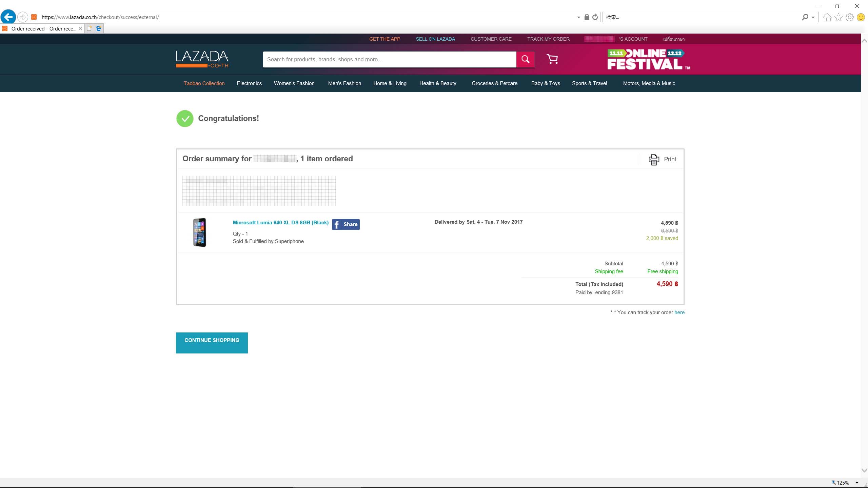
Task: Click 'Paid by ending 9381' text
Action: (x=599, y=292)
